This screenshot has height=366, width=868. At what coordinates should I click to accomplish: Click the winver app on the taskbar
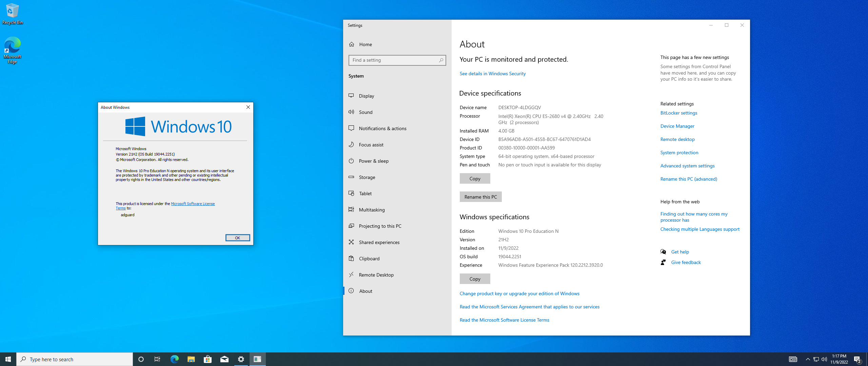[x=257, y=359]
